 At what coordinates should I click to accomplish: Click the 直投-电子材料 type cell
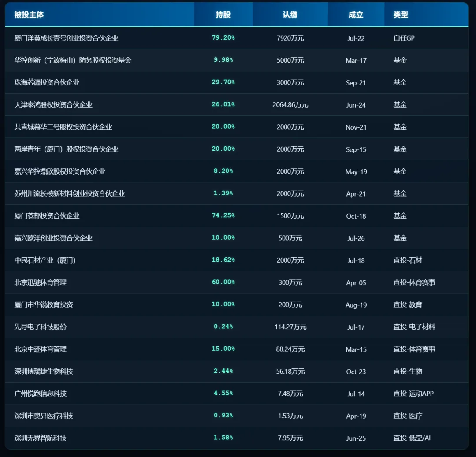click(x=414, y=327)
